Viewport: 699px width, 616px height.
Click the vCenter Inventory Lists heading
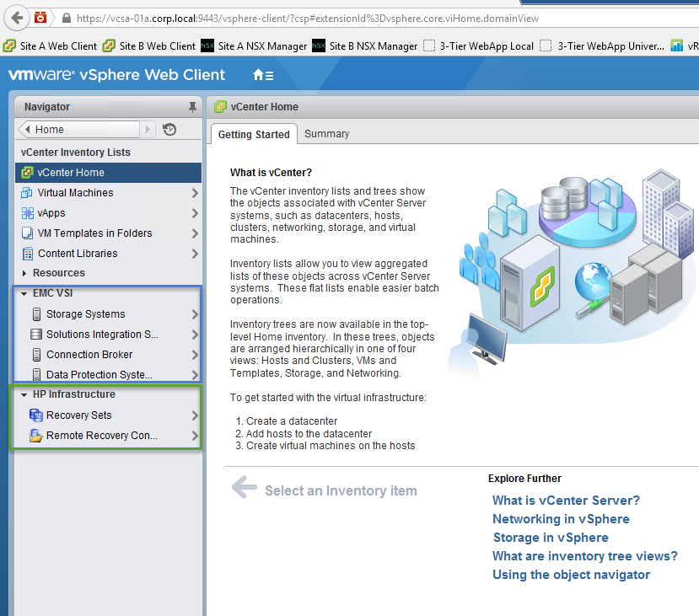(x=75, y=153)
